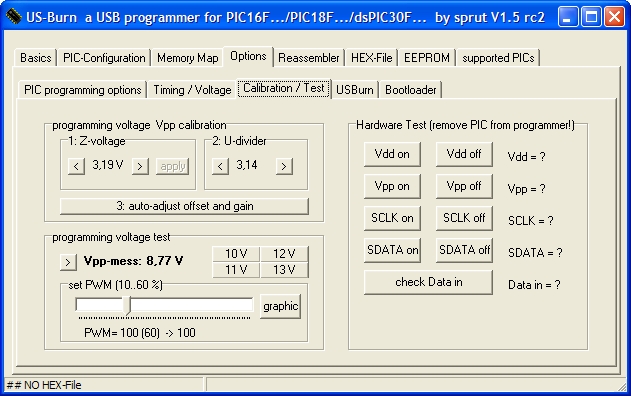This screenshot has width=631, height=396.
Task: Click the SDATA = ? status label
Action: point(535,253)
